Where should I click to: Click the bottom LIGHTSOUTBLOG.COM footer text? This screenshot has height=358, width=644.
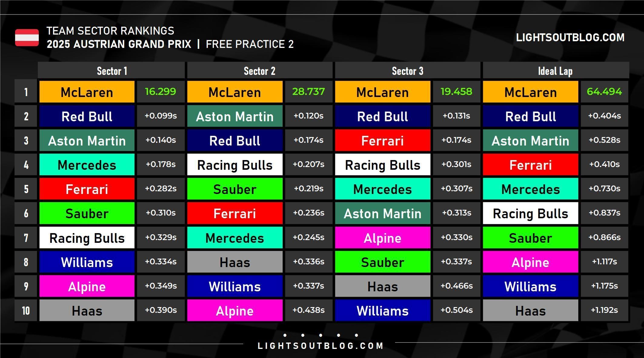(320, 346)
